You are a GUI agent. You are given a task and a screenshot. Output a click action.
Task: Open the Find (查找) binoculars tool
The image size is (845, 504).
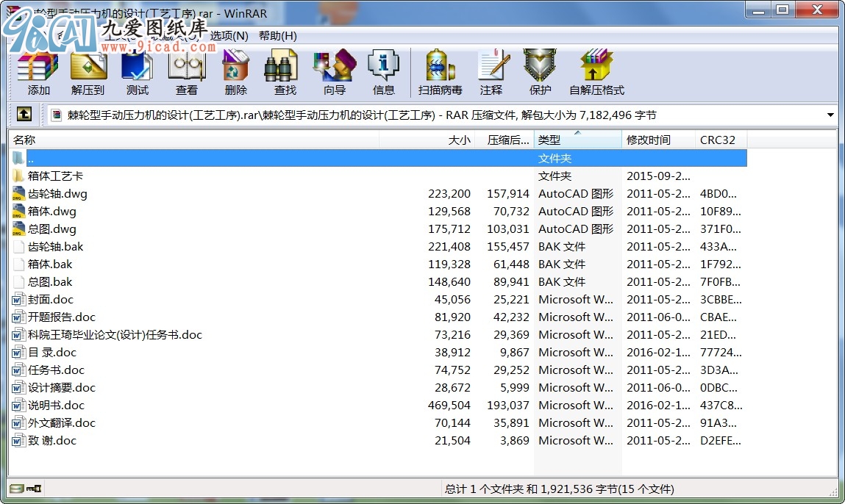click(x=285, y=73)
